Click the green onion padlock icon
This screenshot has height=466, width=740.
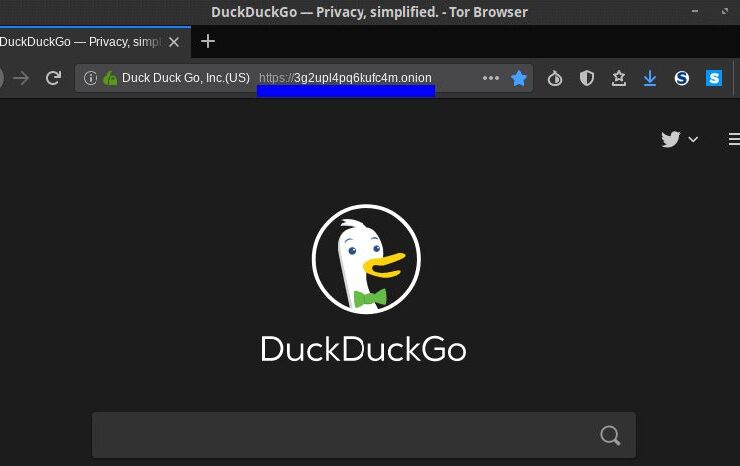pyautogui.click(x=109, y=78)
